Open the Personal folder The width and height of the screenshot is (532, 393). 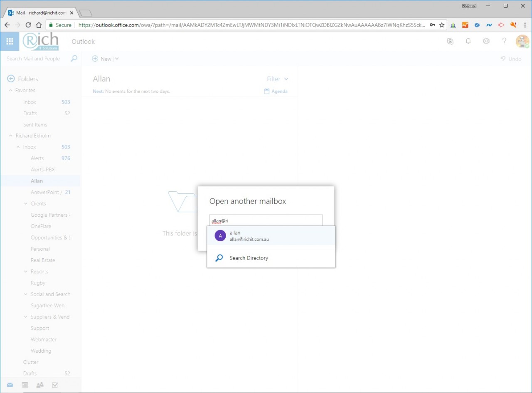40,249
